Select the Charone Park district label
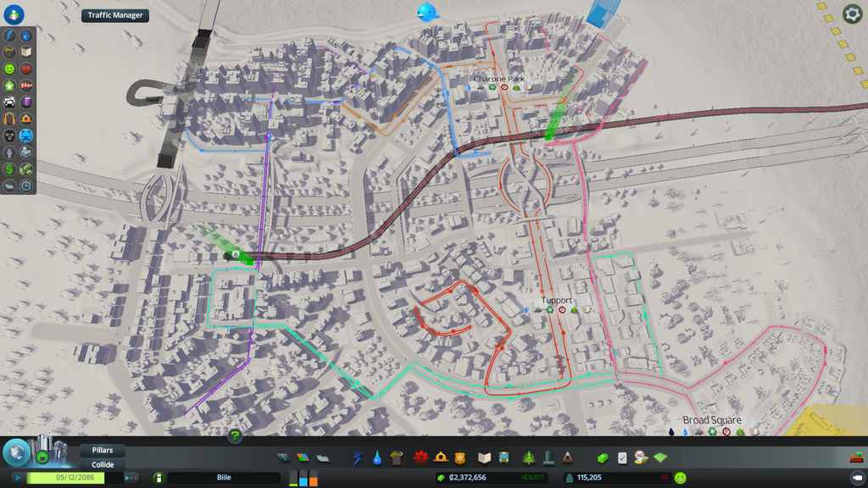The height and width of the screenshot is (488, 868). (x=498, y=79)
